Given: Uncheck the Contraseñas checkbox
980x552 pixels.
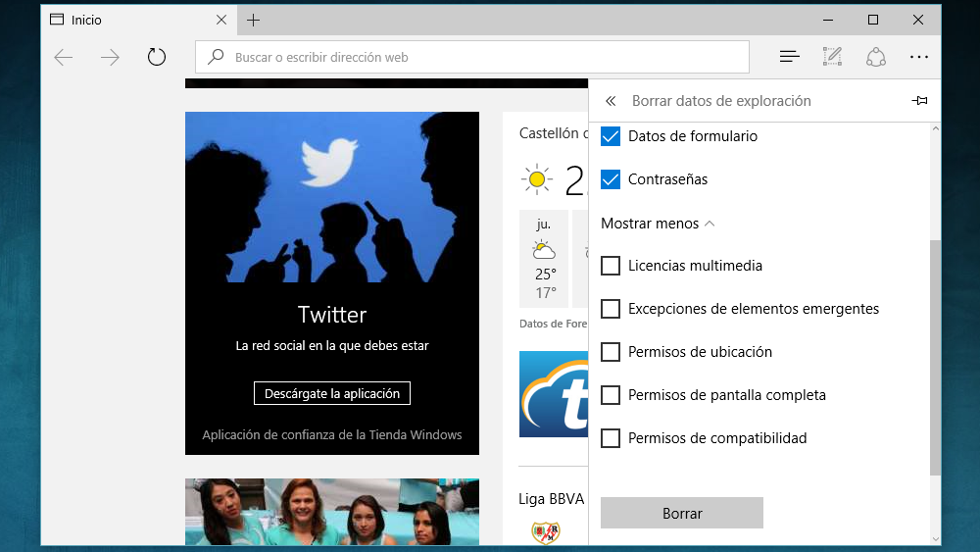Looking at the screenshot, I should click(x=611, y=179).
